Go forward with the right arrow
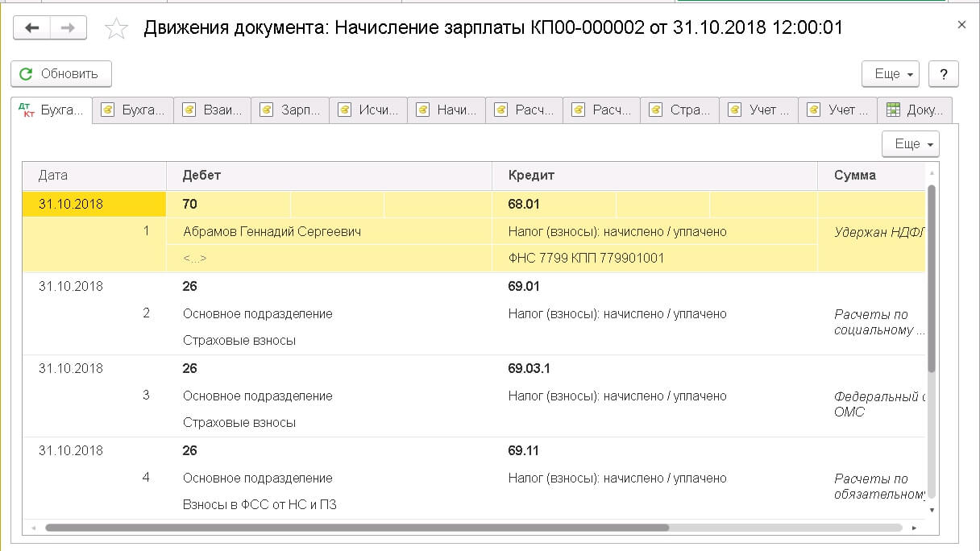Viewport: 980px width, 551px height. point(69,28)
